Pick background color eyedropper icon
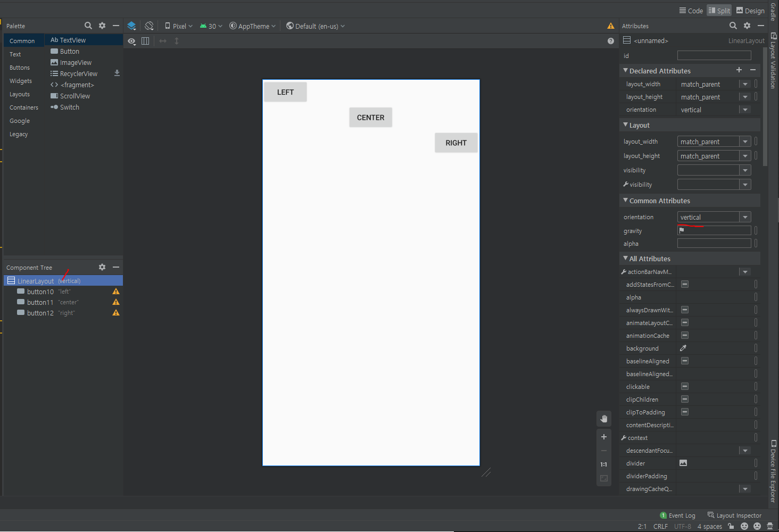779x532 pixels. (x=683, y=348)
